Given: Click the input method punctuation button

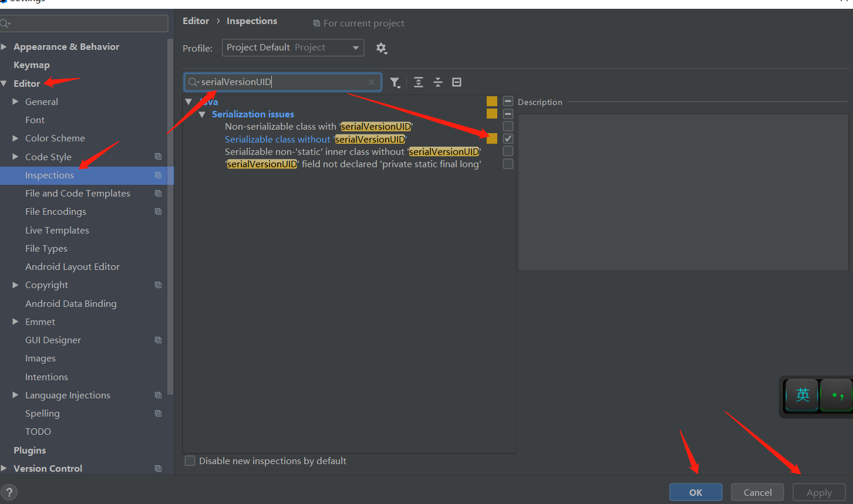Looking at the screenshot, I should pos(837,395).
